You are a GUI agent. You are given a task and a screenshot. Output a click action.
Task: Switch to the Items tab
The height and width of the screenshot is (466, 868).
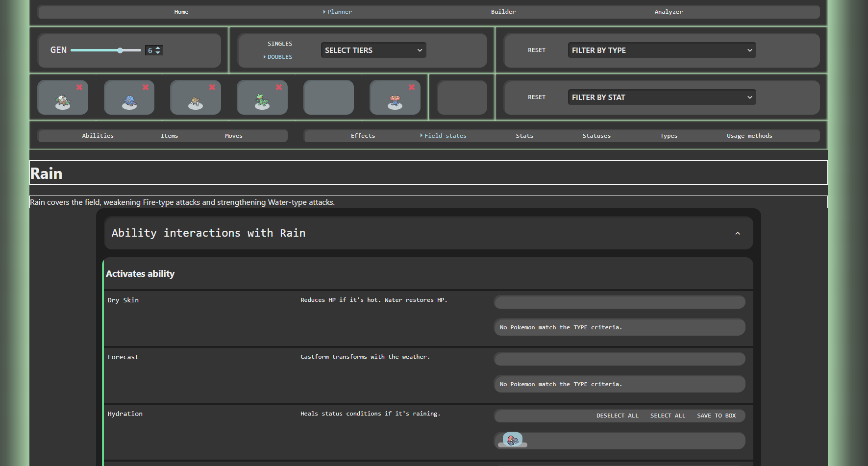[170, 136]
